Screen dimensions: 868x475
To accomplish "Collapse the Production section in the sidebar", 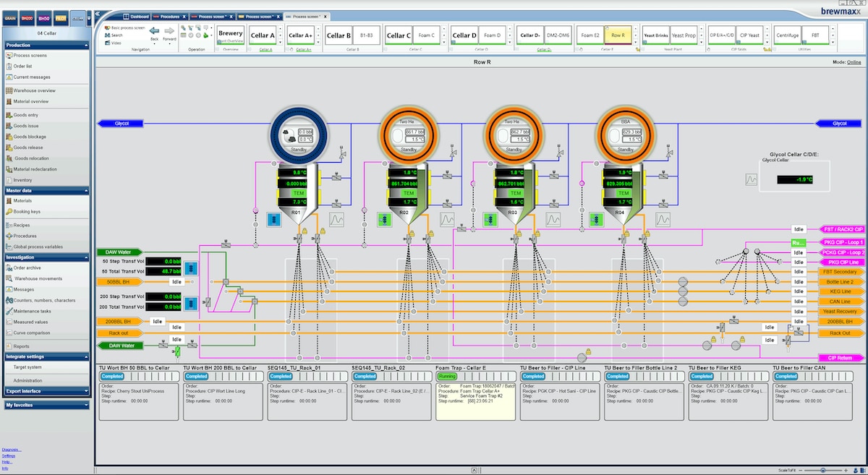I will (x=86, y=45).
